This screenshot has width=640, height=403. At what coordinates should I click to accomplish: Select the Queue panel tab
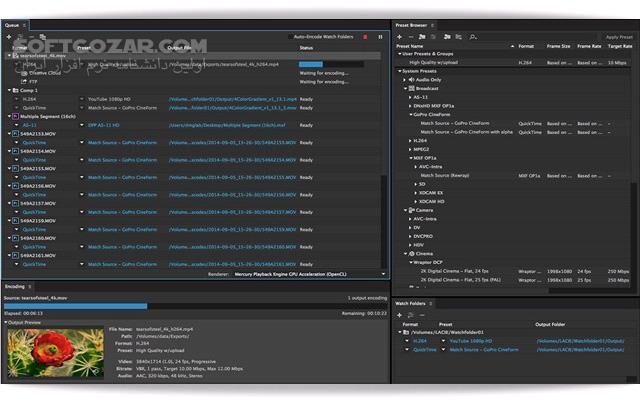12,25
